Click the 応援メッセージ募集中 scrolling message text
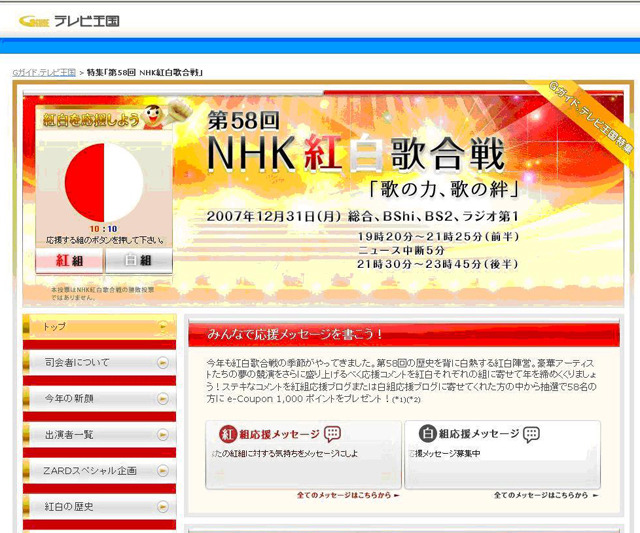Viewport: 640px width, 533px height. [445, 454]
